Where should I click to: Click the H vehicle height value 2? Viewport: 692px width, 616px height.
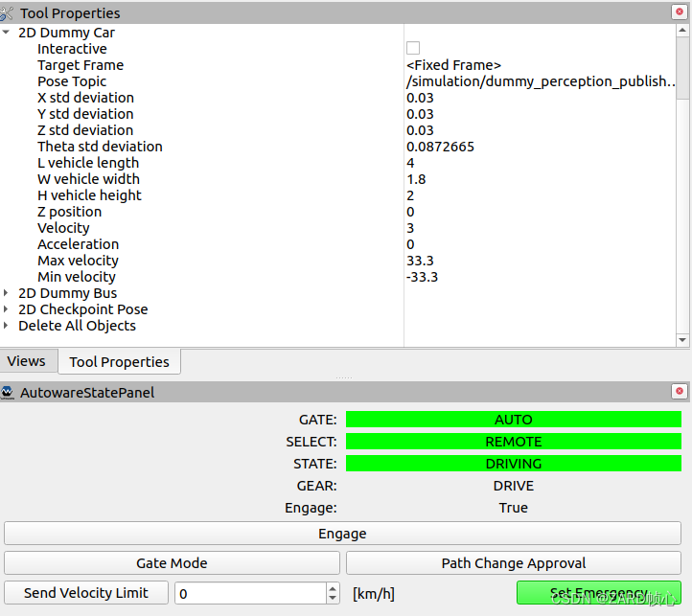[x=410, y=195]
